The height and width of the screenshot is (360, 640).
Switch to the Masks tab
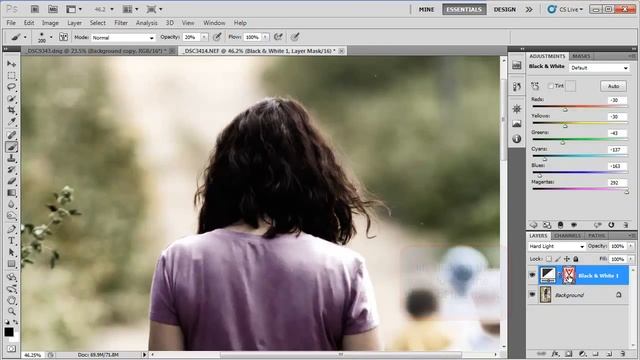pyautogui.click(x=581, y=56)
